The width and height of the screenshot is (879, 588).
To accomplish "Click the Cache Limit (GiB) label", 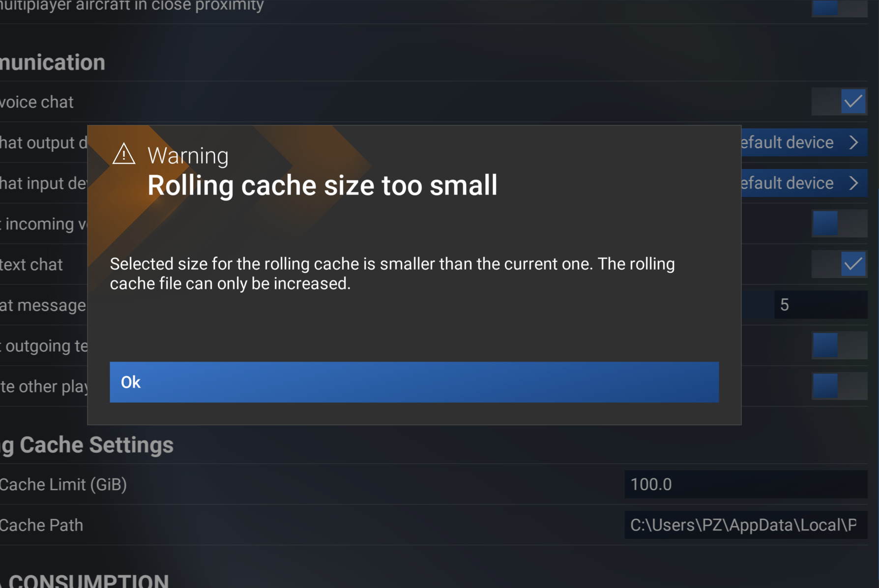I will coord(63,484).
